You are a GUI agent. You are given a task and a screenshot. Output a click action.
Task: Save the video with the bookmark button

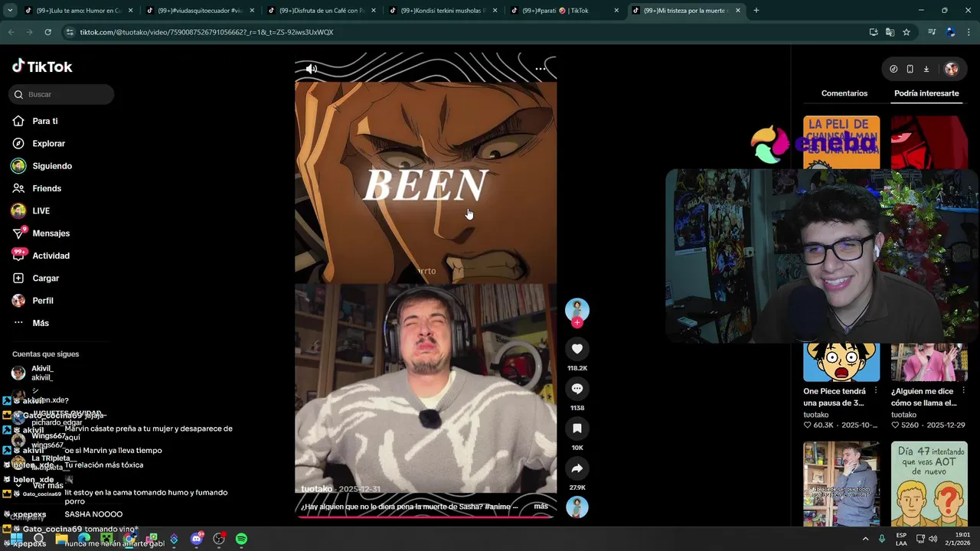click(x=577, y=429)
